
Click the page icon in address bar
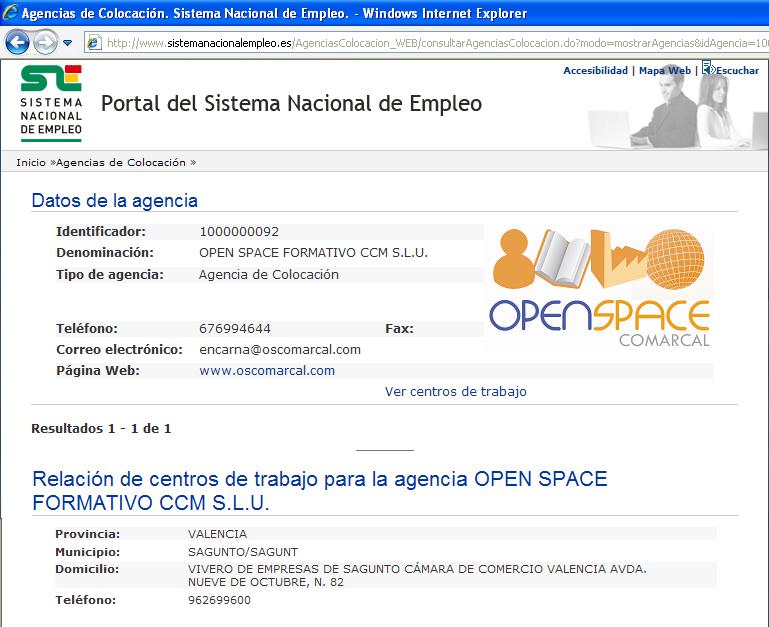click(94, 43)
